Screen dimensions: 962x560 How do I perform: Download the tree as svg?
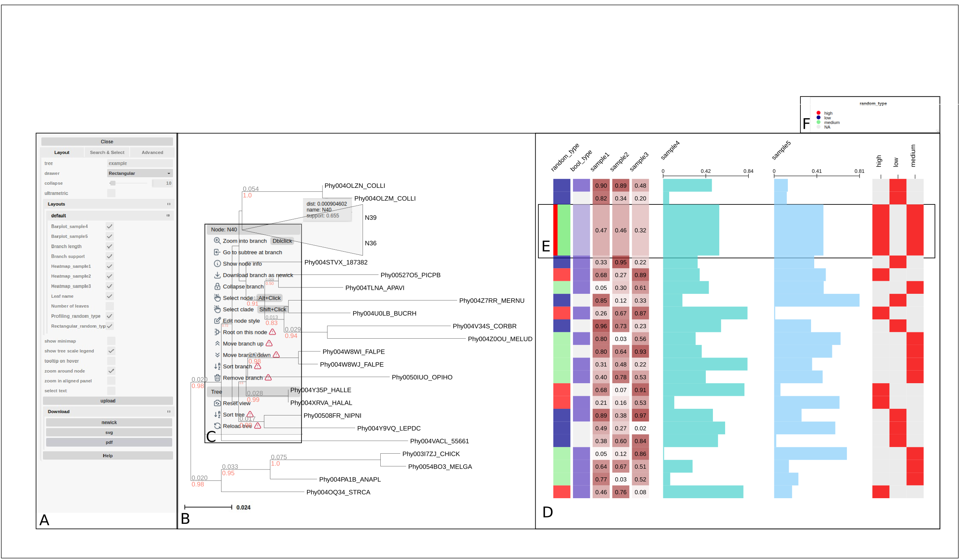pyautogui.click(x=109, y=432)
